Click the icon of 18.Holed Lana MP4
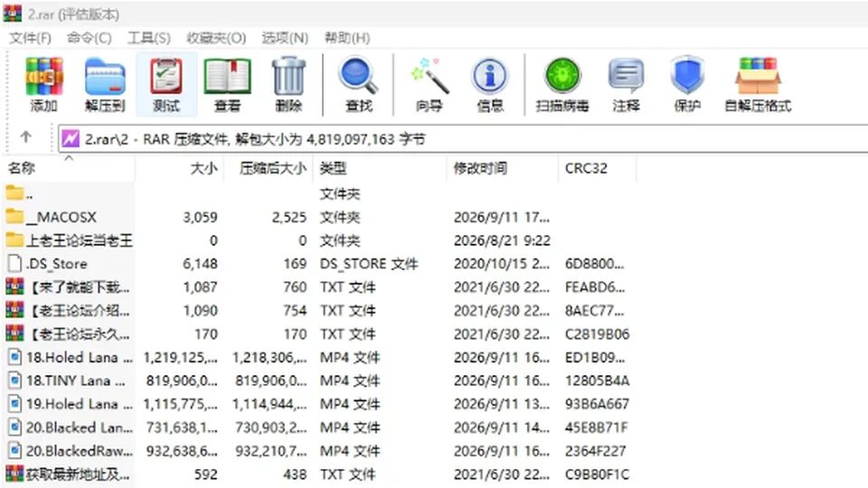The image size is (868, 488). click(15, 357)
